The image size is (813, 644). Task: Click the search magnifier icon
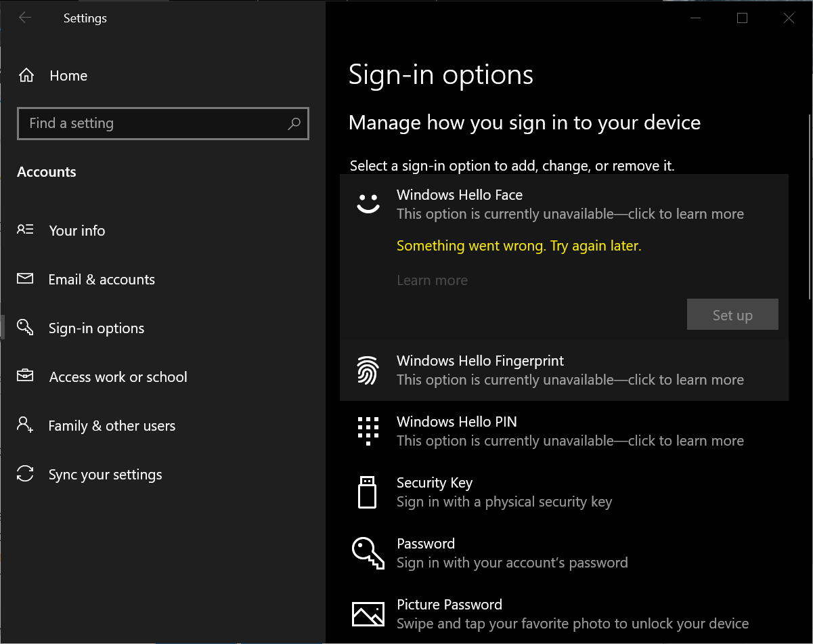[294, 123]
